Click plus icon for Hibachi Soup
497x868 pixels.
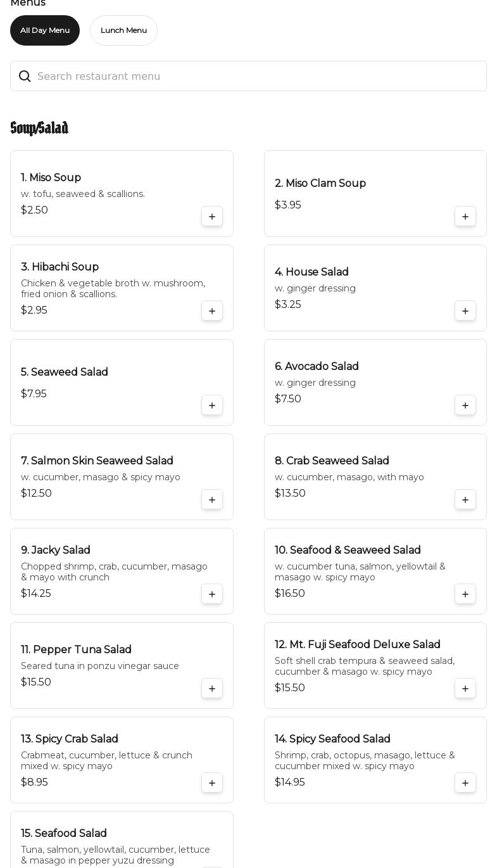click(212, 311)
